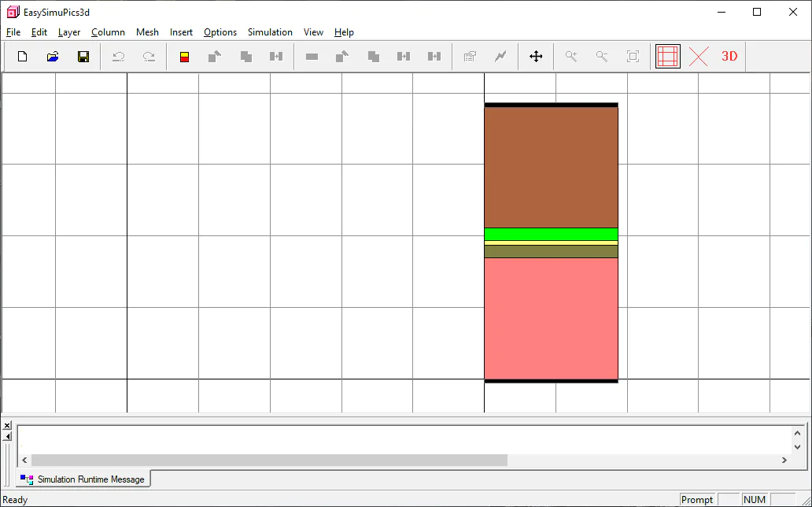
Task: Open the Simulation menu
Action: click(x=270, y=32)
